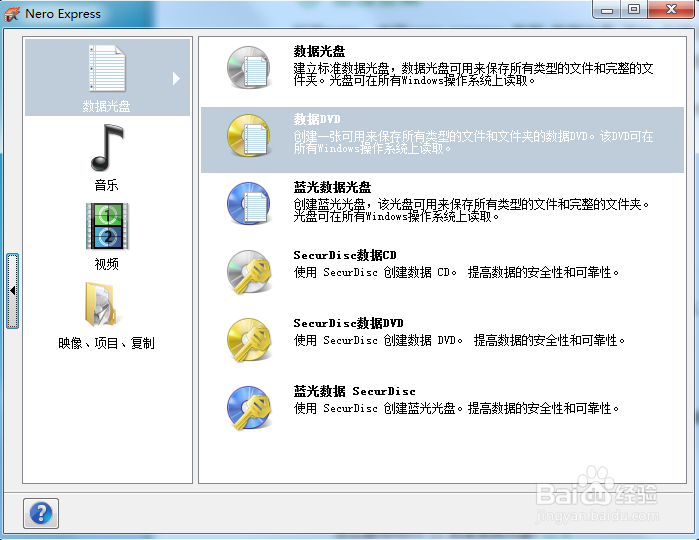
Task: Click description starting 创建一张可用来保存
Action: (473, 142)
